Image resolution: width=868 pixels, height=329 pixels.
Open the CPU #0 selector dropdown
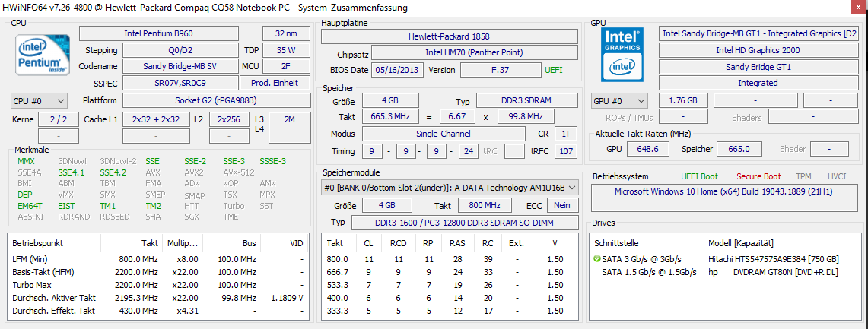[x=39, y=101]
